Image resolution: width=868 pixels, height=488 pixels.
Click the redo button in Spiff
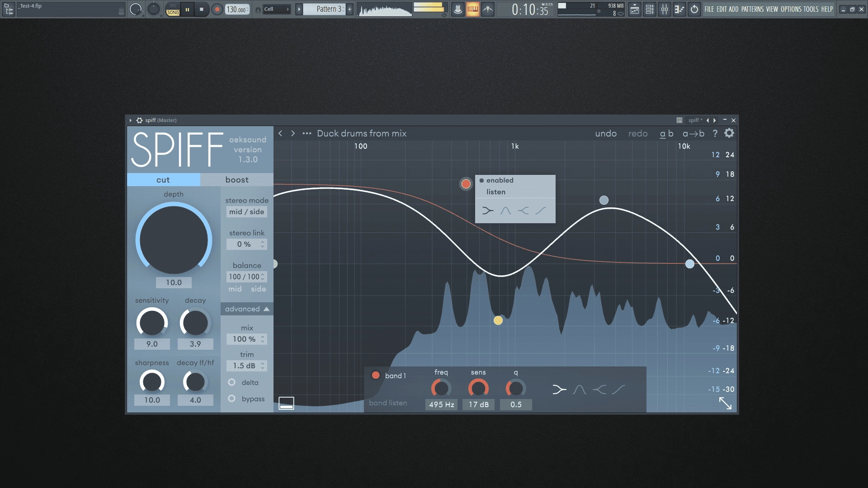click(x=638, y=133)
